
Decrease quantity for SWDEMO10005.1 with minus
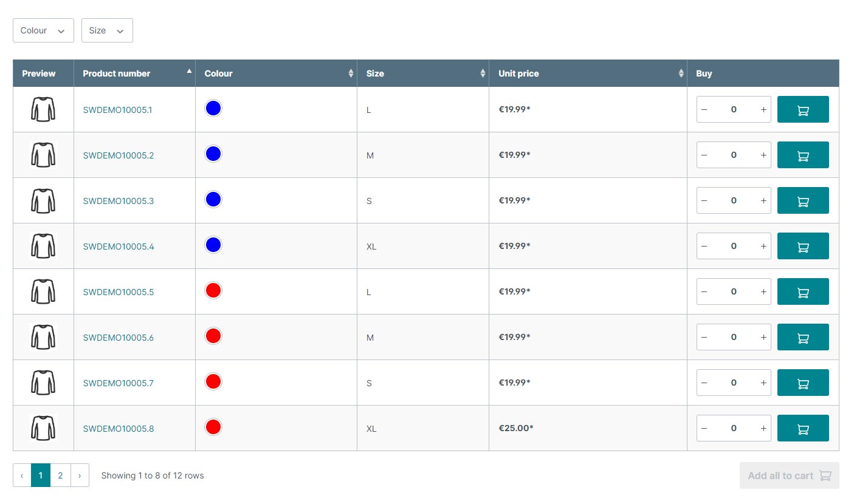click(x=704, y=109)
